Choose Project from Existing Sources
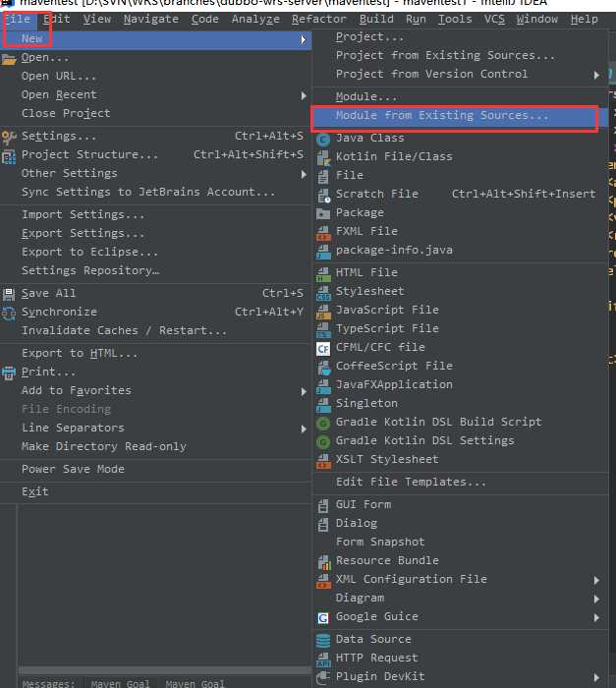 point(445,56)
